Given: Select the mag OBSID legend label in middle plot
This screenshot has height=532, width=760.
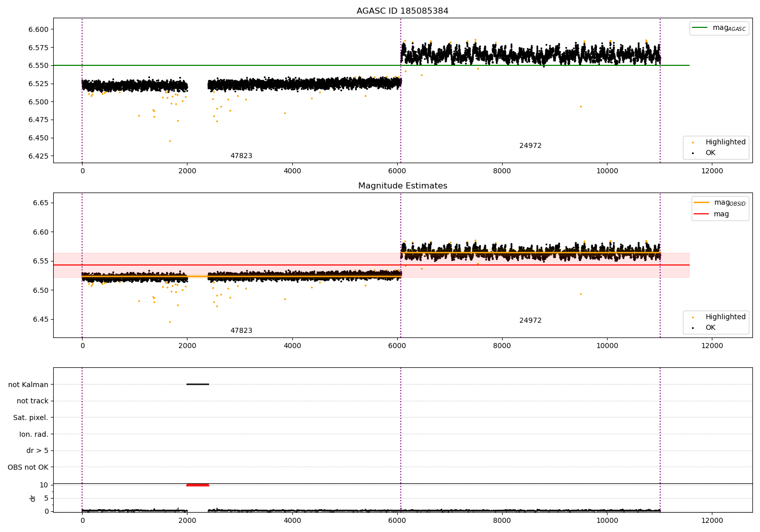Looking at the screenshot, I should 730,203.
